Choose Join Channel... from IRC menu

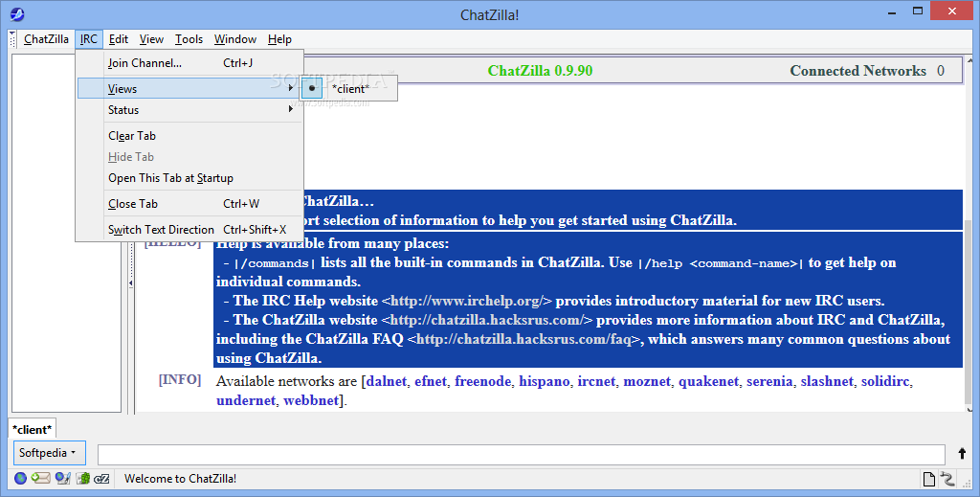pos(190,62)
